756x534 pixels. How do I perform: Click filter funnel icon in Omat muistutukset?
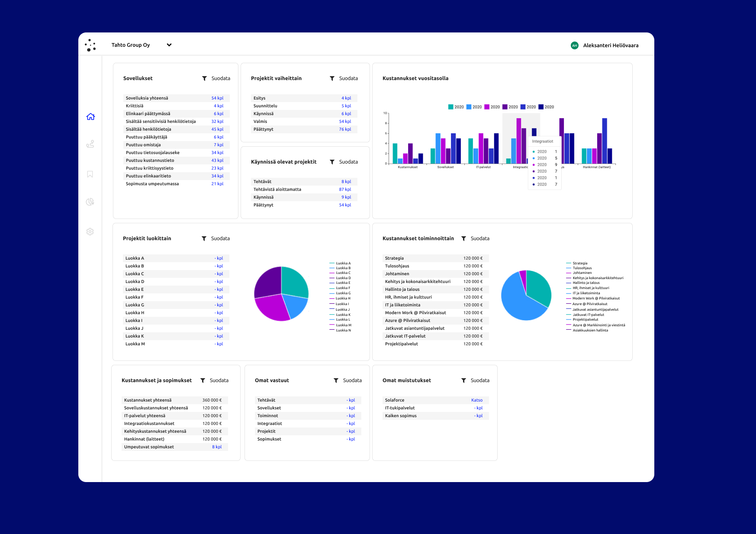click(x=463, y=380)
